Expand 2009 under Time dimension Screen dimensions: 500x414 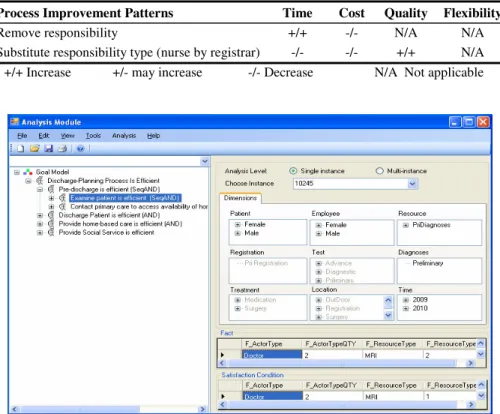pyautogui.click(x=406, y=300)
